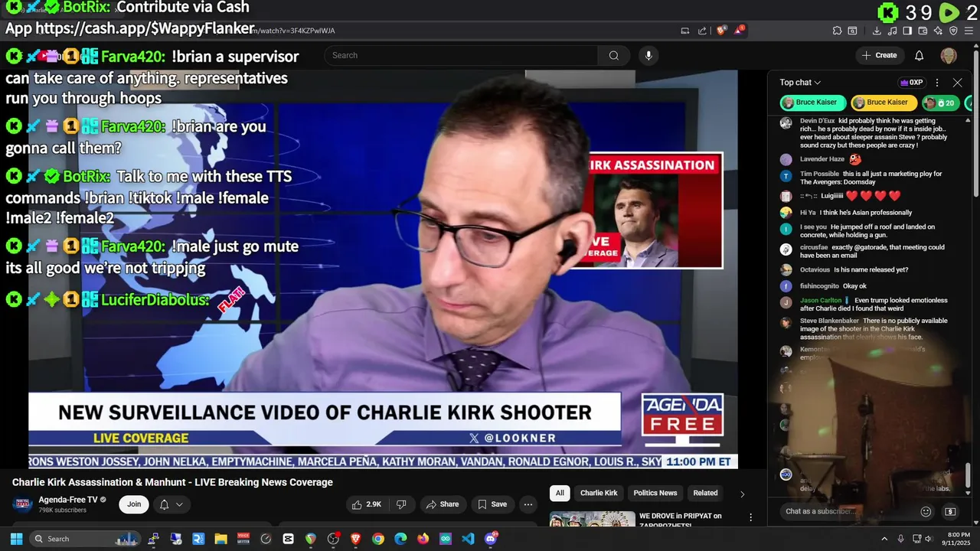Search by voice with microphone icon
The height and width of the screenshot is (551, 980).
click(x=648, y=55)
